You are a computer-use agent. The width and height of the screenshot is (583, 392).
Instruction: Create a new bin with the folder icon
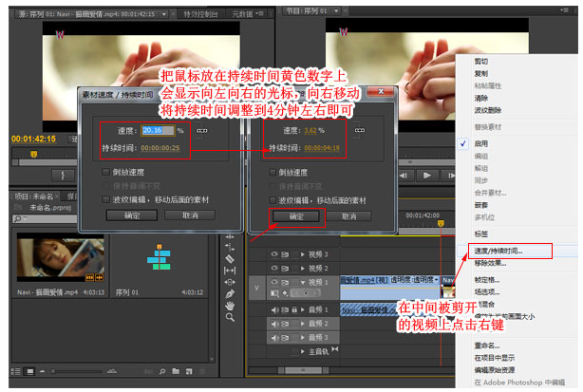(x=176, y=371)
